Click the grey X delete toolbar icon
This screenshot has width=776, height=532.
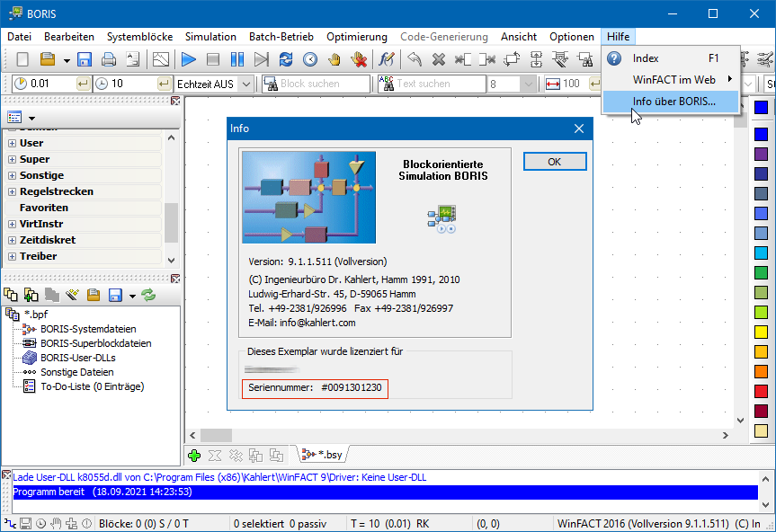(x=439, y=60)
